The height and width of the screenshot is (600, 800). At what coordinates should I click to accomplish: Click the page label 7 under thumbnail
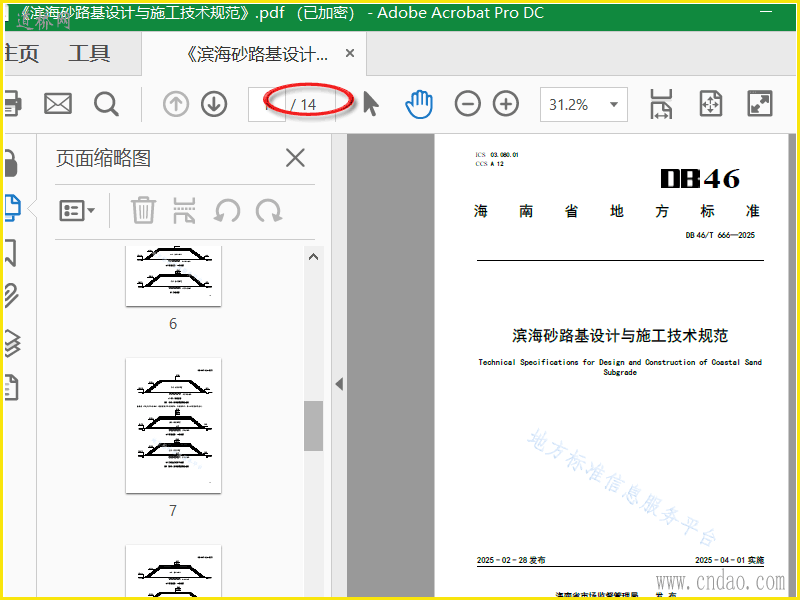click(x=173, y=510)
